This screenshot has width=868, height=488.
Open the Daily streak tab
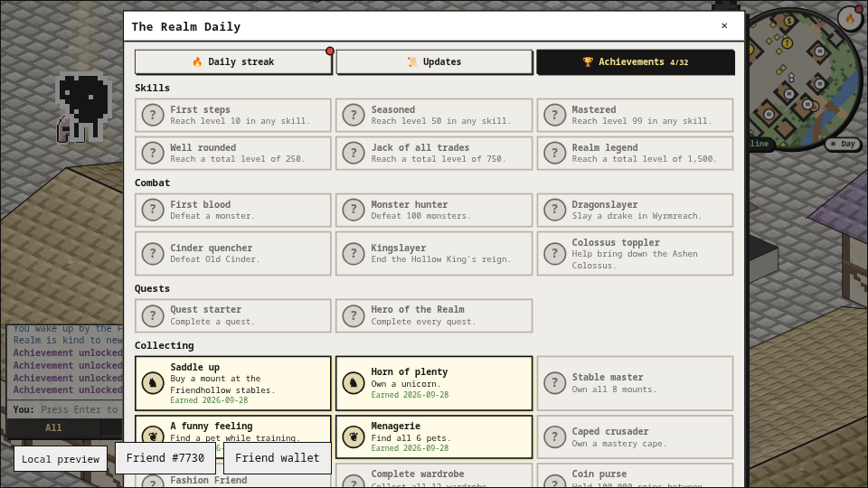click(233, 62)
